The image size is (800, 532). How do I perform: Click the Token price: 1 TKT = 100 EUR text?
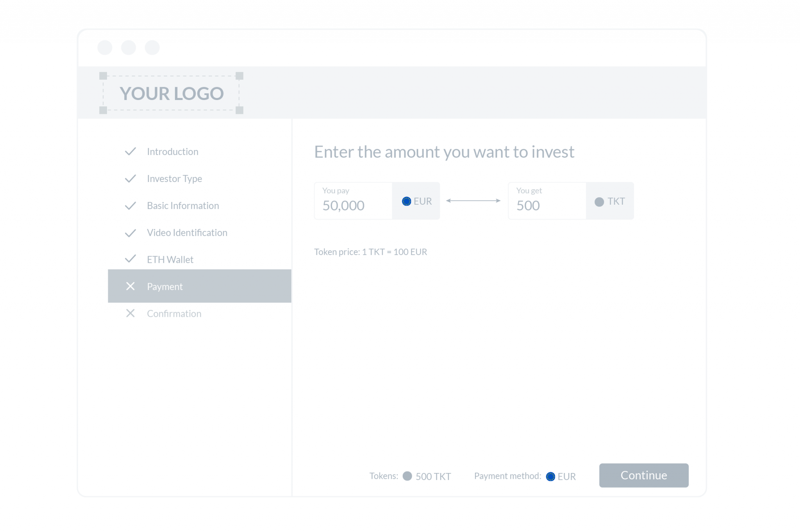[370, 252]
